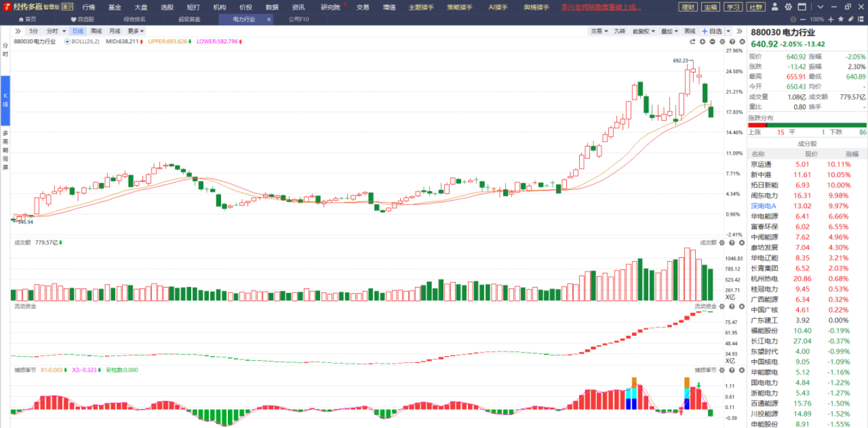868x428 pixels.
Task: Select 深南电A in the constituent list
Action: click(x=764, y=206)
